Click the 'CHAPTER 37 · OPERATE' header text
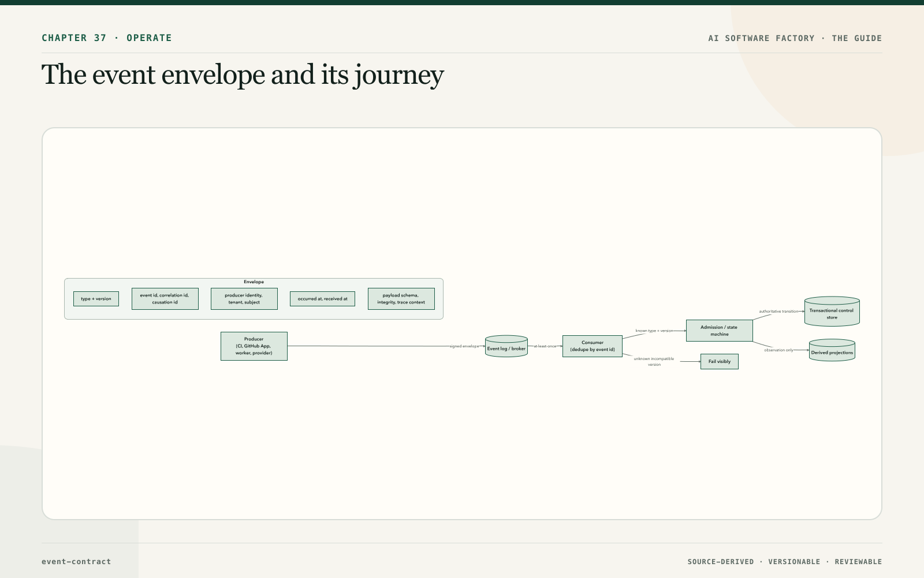The width and height of the screenshot is (924, 578). pyautogui.click(x=107, y=38)
